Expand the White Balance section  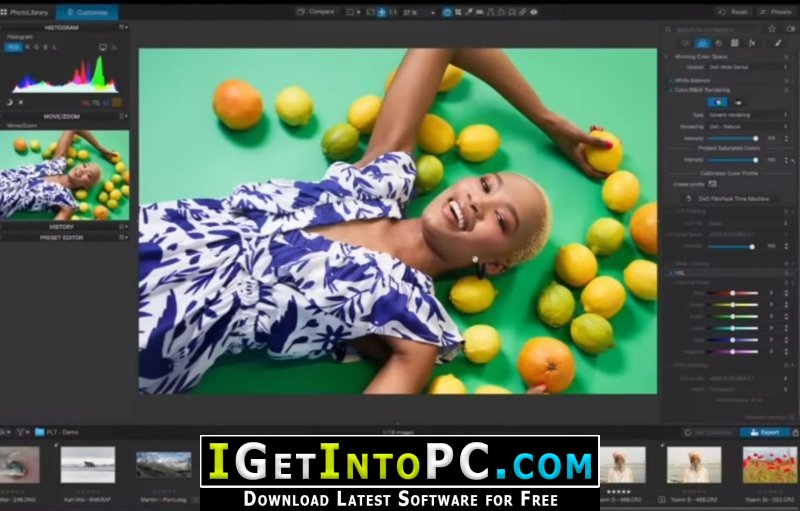click(x=691, y=81)
